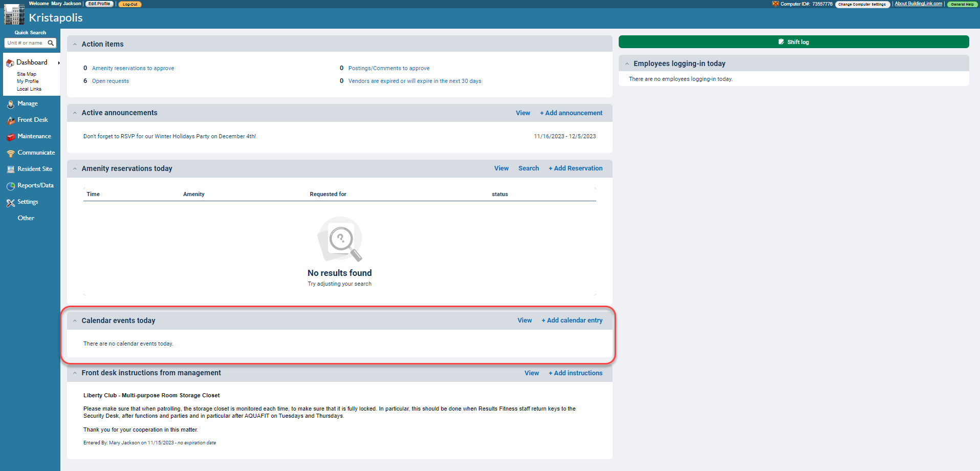Click the Shift log pencil icon

780,41
